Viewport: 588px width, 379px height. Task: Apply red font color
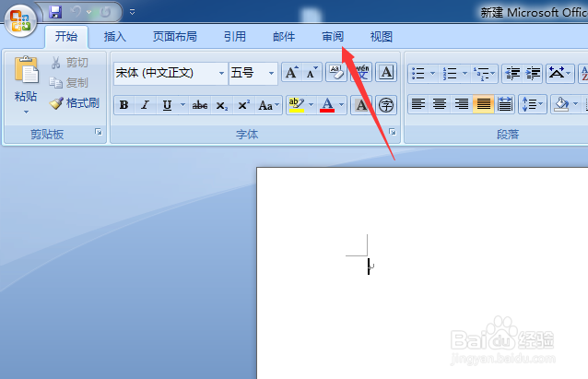[327, 105]
